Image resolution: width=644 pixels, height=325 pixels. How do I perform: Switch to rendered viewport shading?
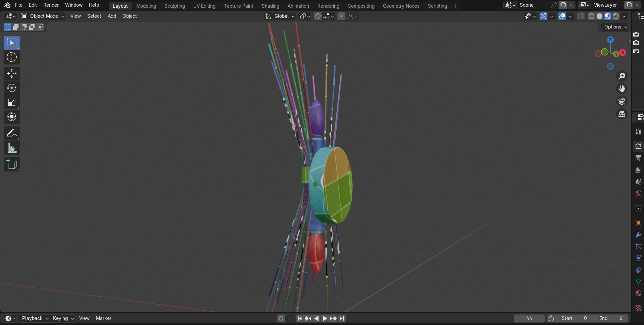(x=616, y=16)
